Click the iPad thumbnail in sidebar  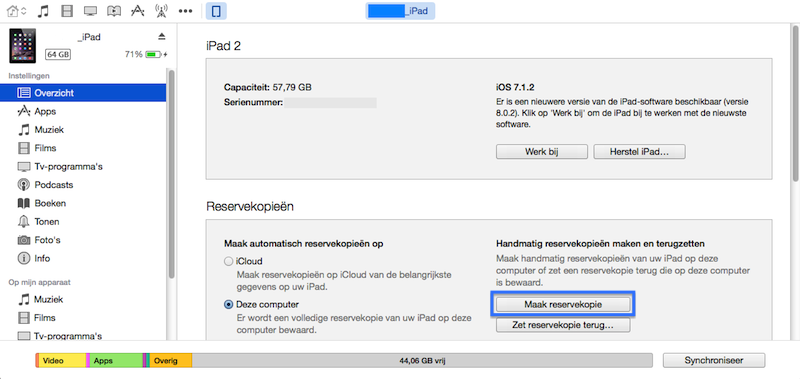[22, 45]
